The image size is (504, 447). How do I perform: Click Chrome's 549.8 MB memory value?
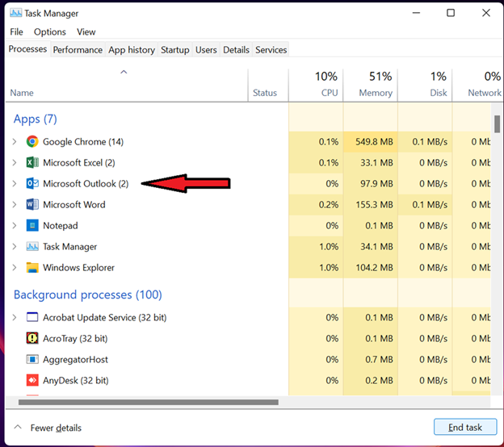[x=374, y=142]
